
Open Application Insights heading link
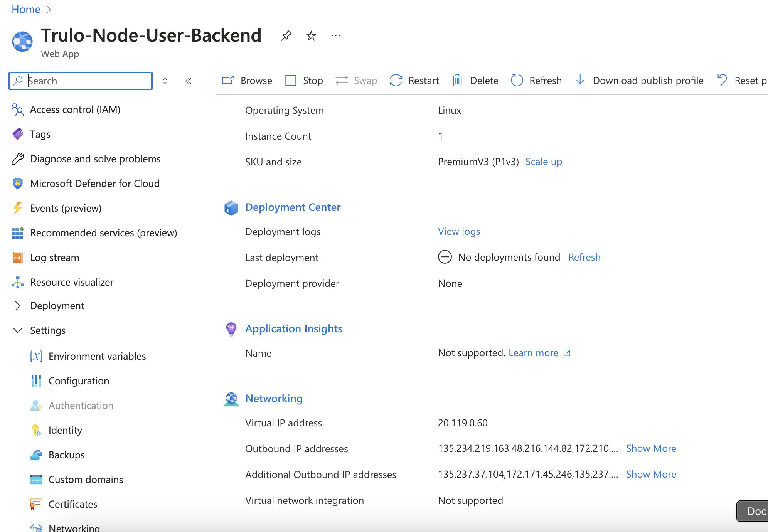[294, 329]
